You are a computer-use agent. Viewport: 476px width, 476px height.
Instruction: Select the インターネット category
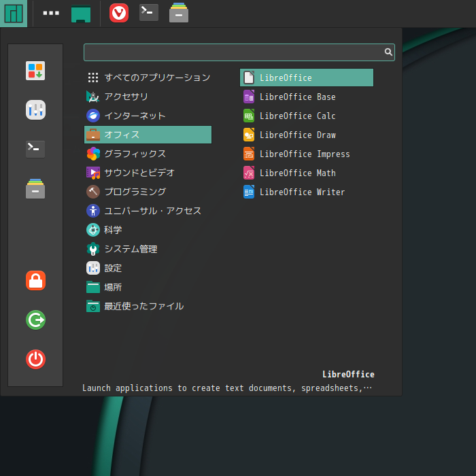click(135, 116)
